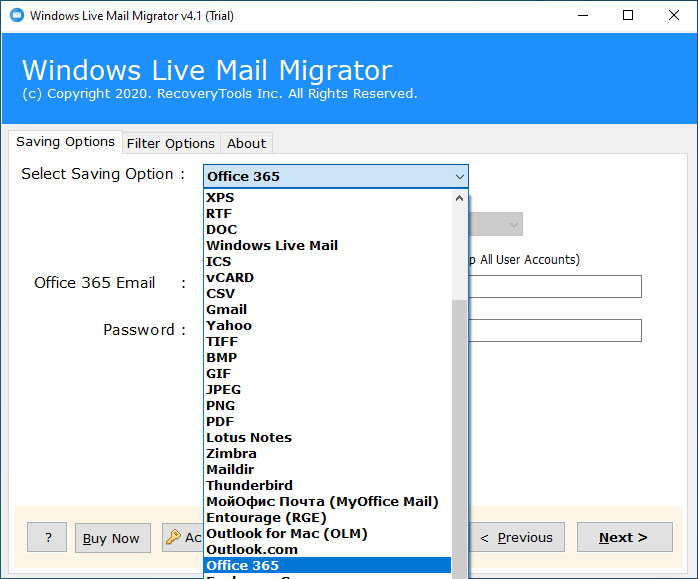
Task: Choose Lotus Notes from the list
Action: [328, 438]
